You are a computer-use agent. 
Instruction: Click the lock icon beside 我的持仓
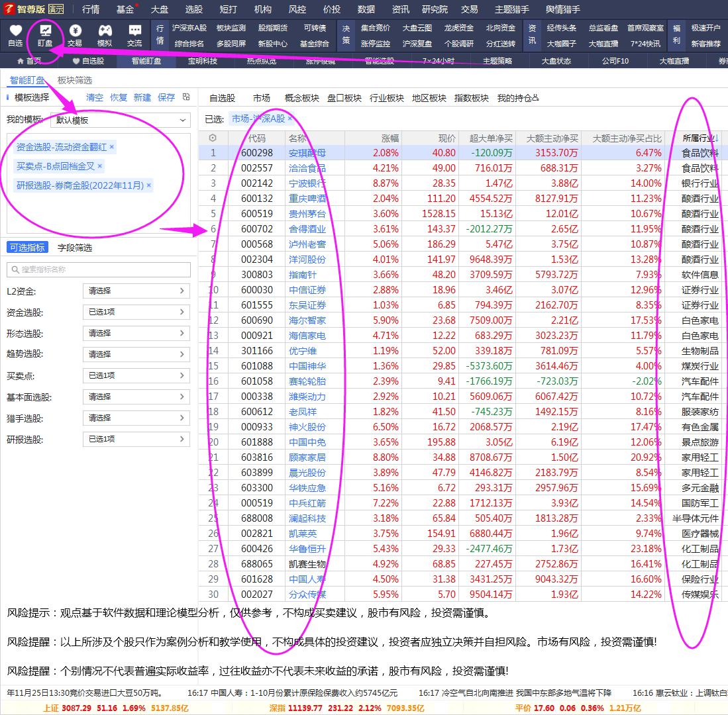click(x=535, y=98)
